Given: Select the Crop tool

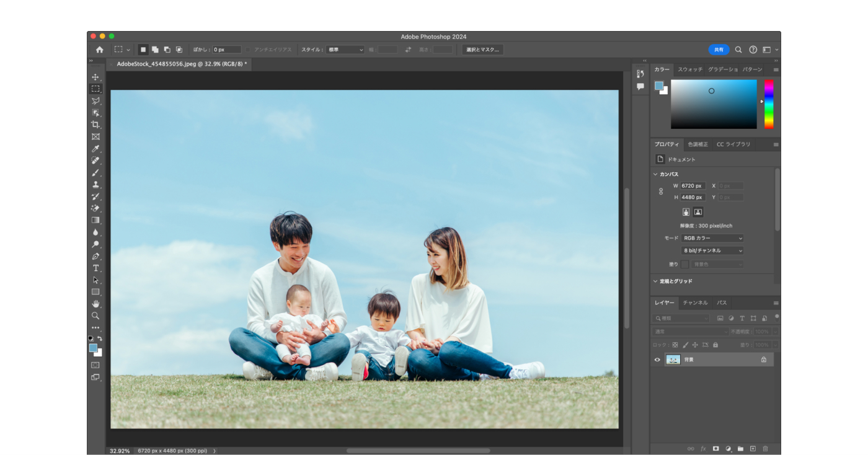Looking at the screenshot, I should (x=95, y=125).
